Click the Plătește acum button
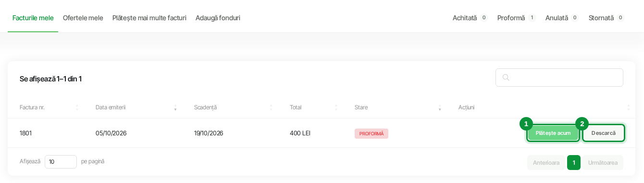Screen dimensions: 644x183 tap(553, 133)
